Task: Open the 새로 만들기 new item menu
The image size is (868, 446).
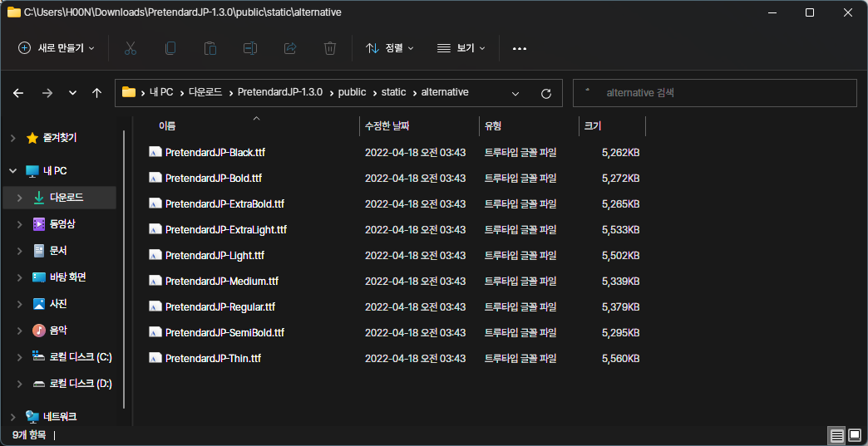Action: pos(56,48)
